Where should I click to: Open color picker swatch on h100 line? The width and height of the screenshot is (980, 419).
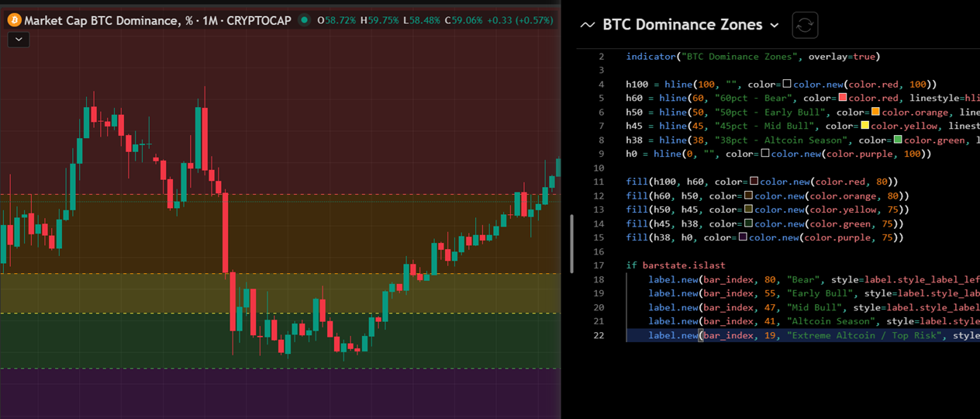tap(787, 84)
